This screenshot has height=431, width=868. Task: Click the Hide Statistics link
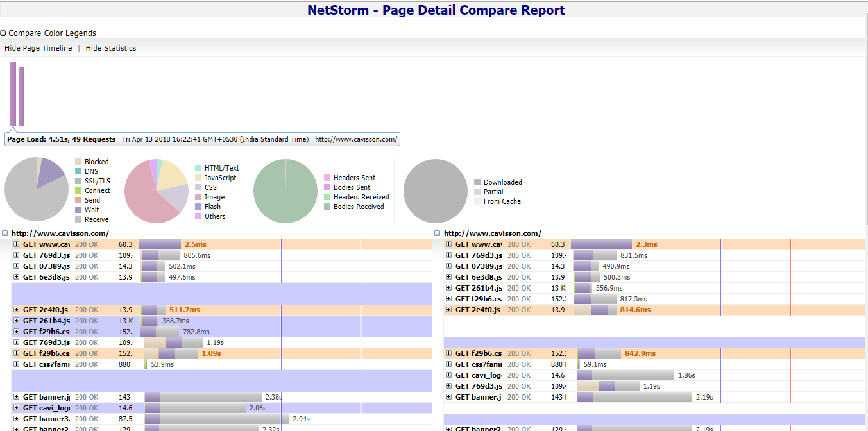point(111,48)
